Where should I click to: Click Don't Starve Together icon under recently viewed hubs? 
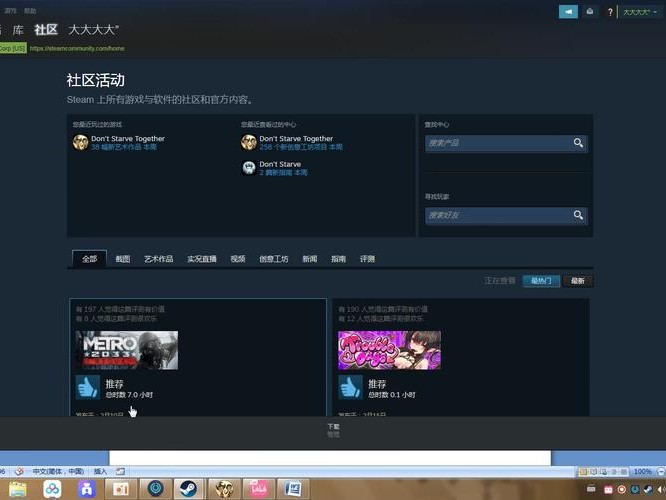point(249,142)
